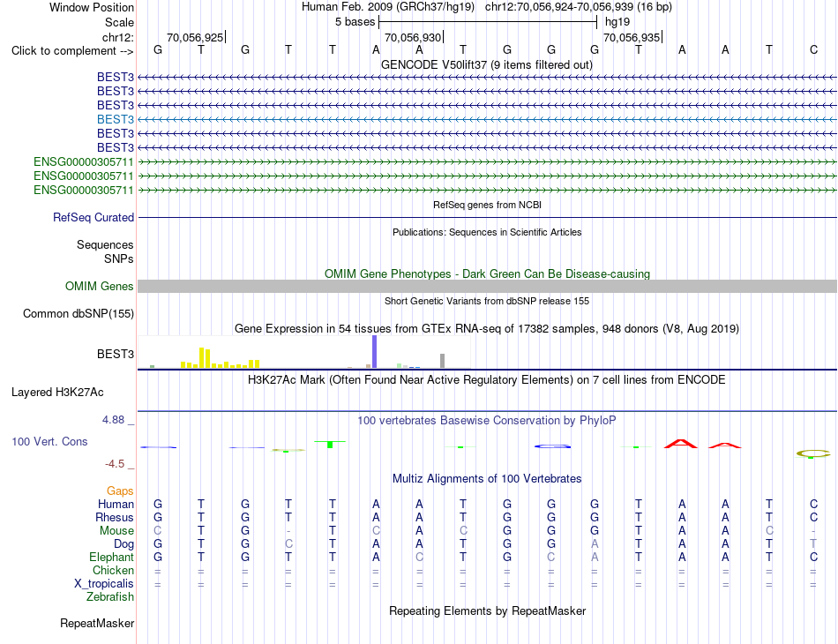The height and width of the screenshot is (644, 838).
Task: Click the BEST3 label beside GTEx bar chart
Action: tap(116, 354)
